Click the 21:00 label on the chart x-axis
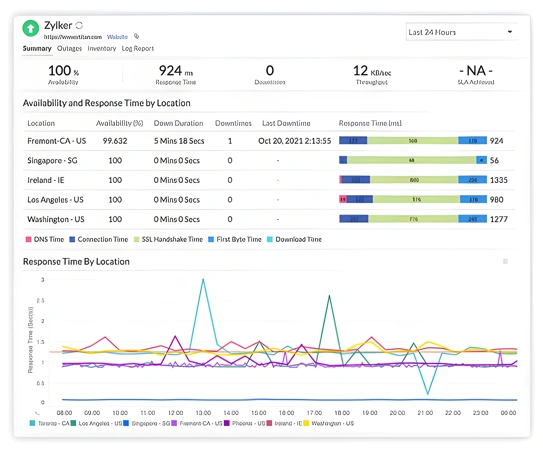 pos(425,413)
